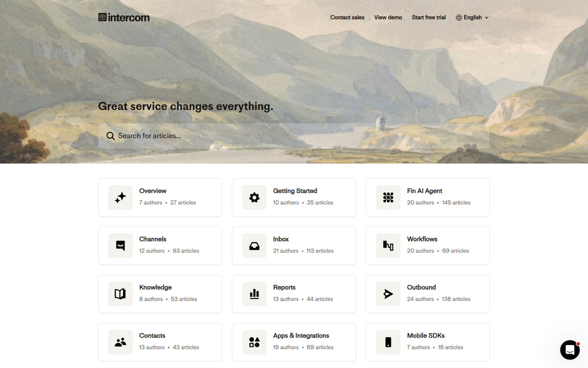Viewport: 588px width, 368px height.
Task: Click the Getting Started gear icon
Action: 254,197
